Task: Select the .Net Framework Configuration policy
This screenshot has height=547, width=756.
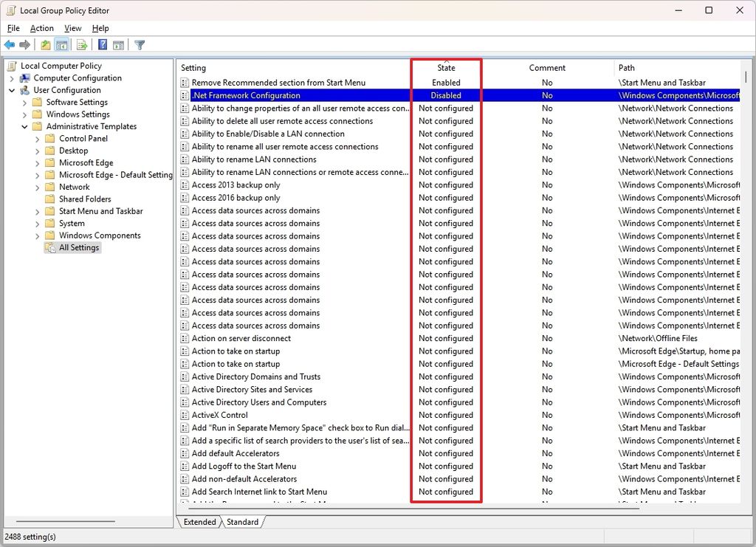Action: click(x=247, y=94)
